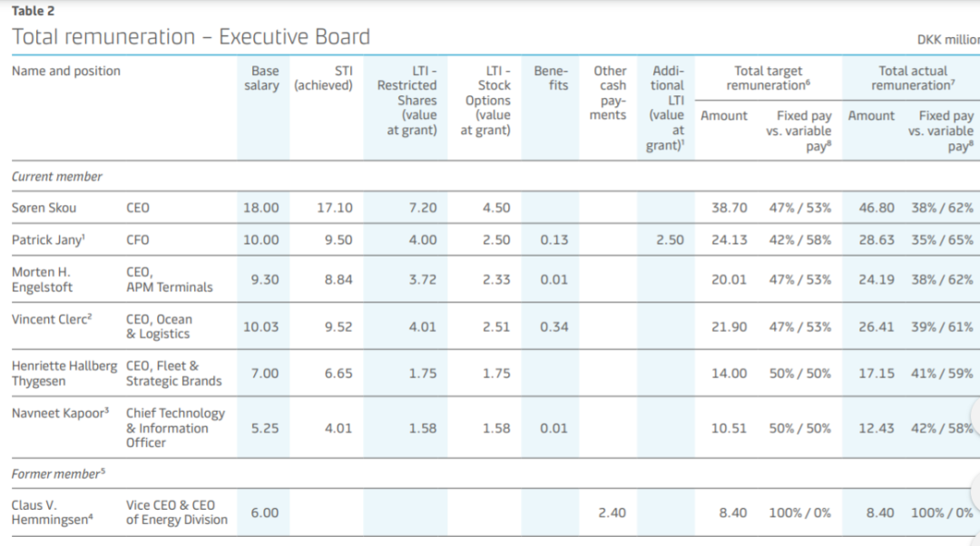Image resolution: width=980 pixels, height=546 pixels.
Task: Click the 2.40 other cash payments value
Action: [612, 512]
